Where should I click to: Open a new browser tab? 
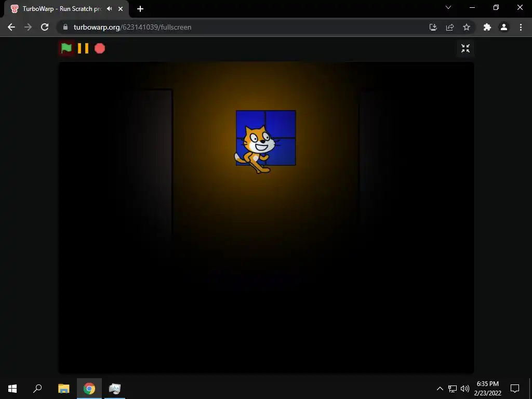[140, 9]
